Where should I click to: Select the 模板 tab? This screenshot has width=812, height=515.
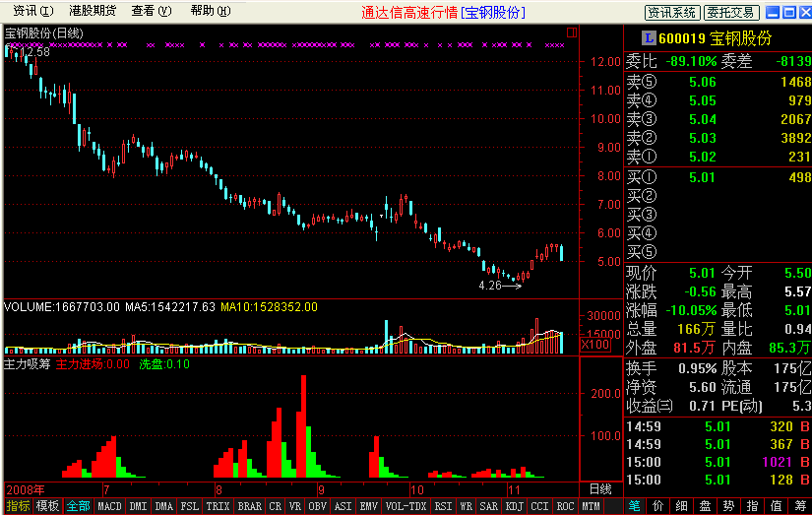click(x=47, y=506)
